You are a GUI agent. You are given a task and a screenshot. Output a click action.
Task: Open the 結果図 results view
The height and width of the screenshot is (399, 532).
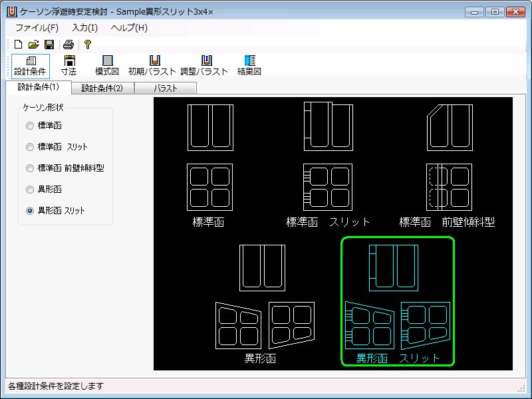coord(249,65)
